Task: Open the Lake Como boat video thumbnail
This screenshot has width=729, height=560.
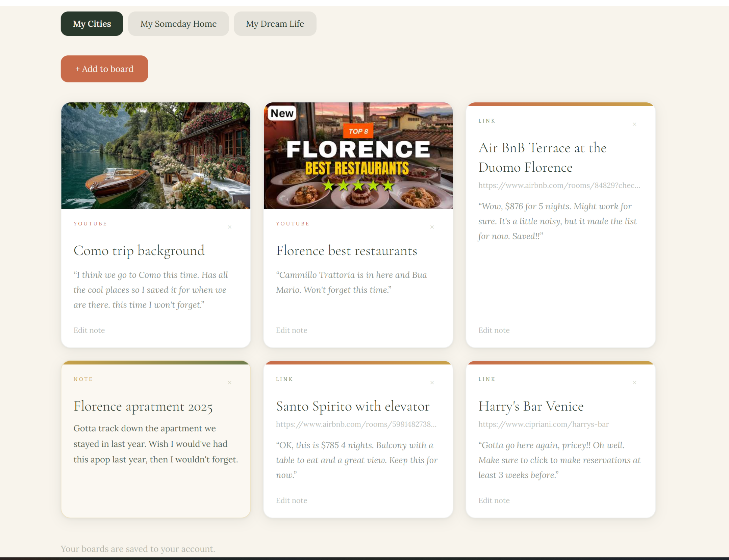Action: pos(156,156)
